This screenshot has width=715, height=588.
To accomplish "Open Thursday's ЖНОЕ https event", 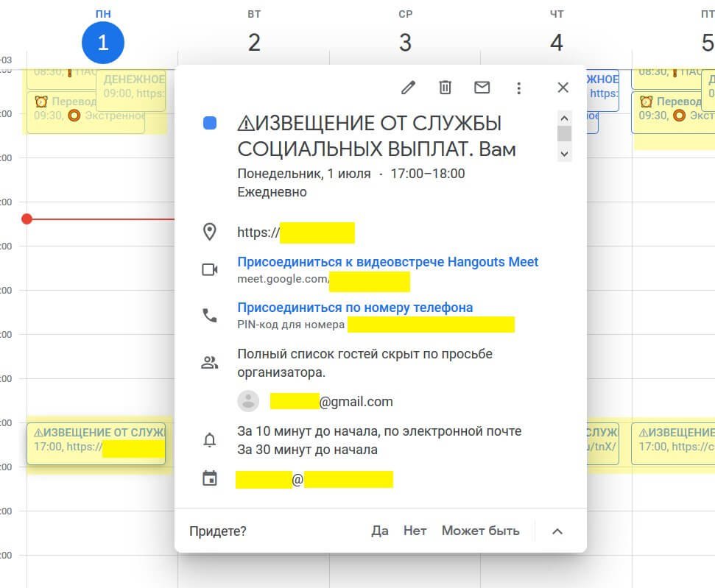I will 603,91.
